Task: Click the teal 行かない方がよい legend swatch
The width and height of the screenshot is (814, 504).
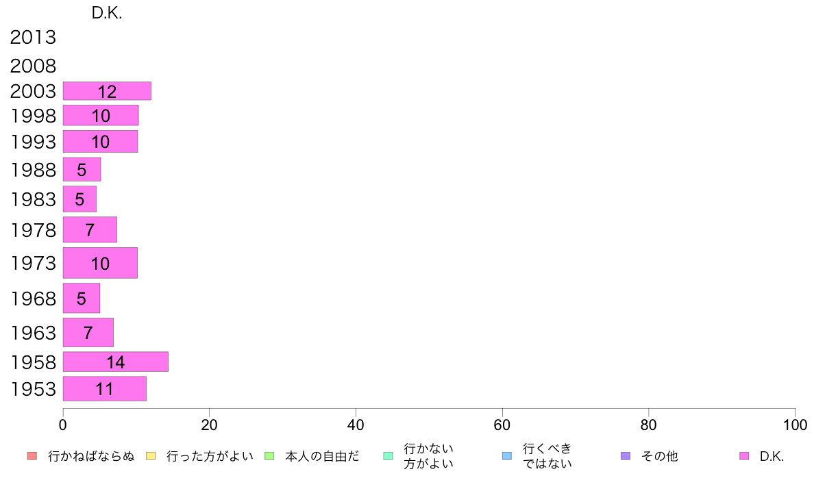Action: pyautogui.click(x=388, y=456)
